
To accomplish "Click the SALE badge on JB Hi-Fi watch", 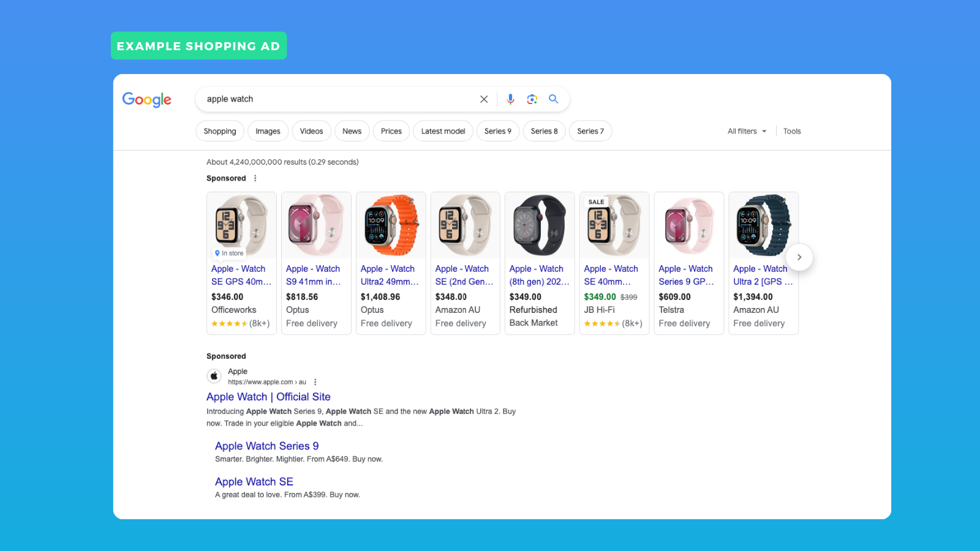I will [x=596, y=202].
